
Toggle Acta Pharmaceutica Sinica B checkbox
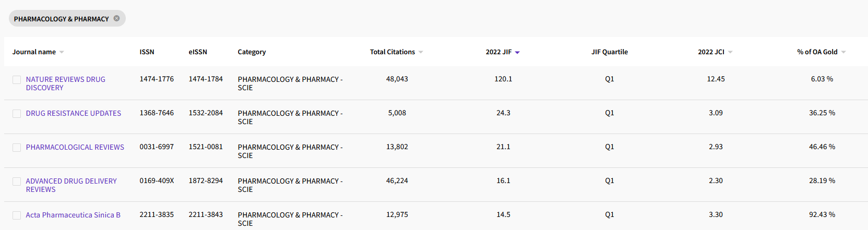pos(17,215)
